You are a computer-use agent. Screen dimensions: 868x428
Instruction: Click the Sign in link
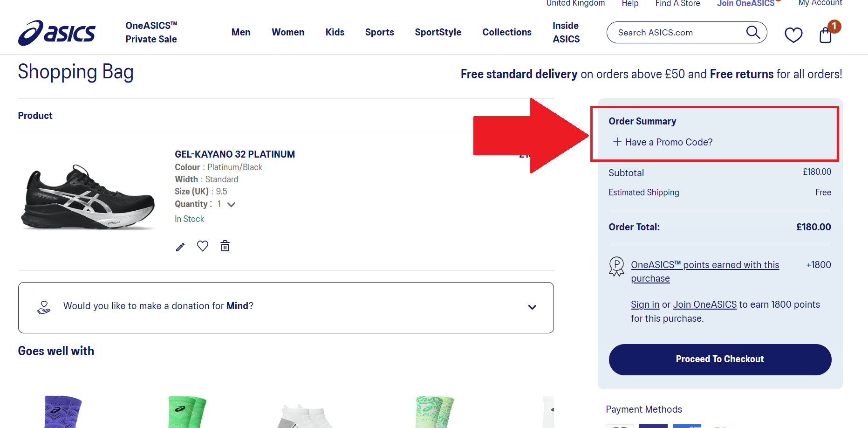click(645, 304)
